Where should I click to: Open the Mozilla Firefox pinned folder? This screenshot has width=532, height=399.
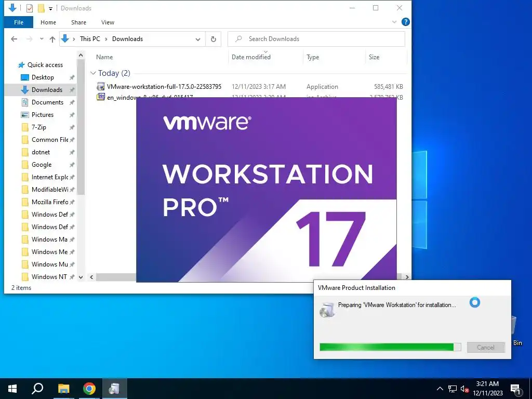click(50, 202)
